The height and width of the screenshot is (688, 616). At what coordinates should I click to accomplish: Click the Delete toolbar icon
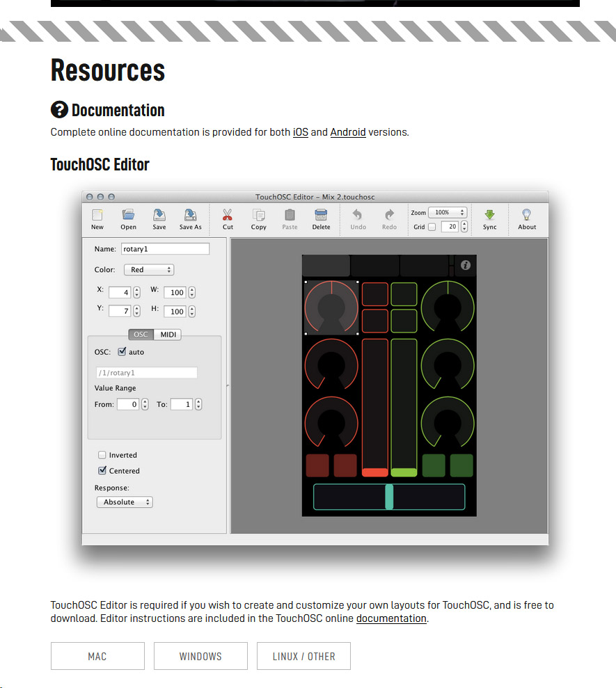[x=321, y=215]
